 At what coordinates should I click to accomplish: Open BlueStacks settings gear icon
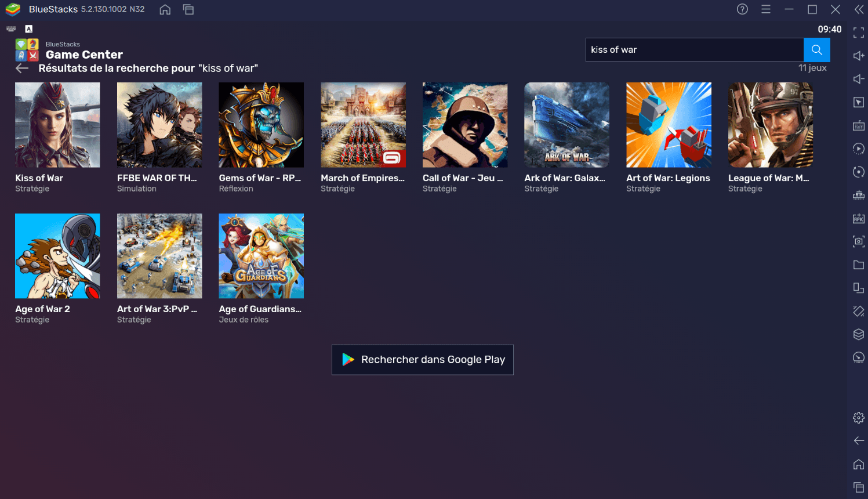(859, 418)
